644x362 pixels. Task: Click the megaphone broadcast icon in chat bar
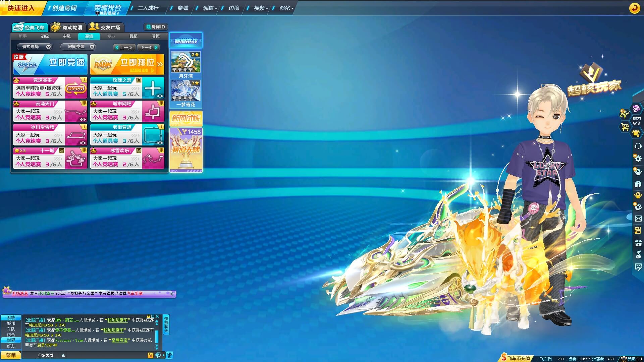coord(158,355)
